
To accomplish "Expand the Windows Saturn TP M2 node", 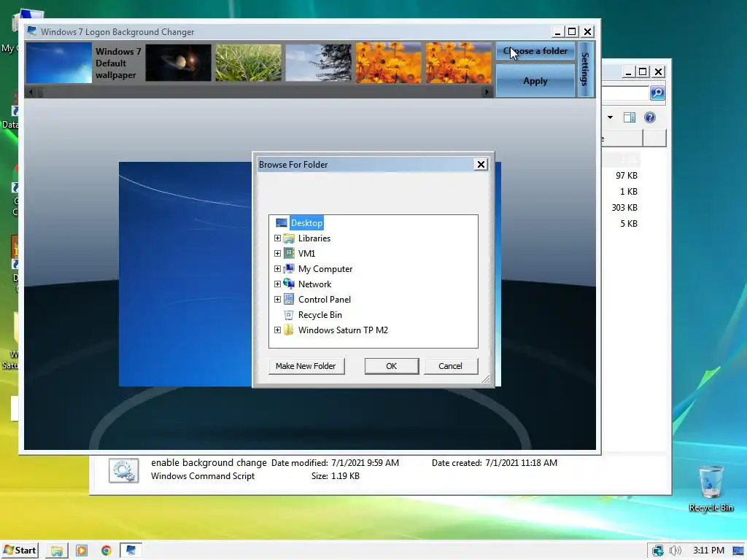I will tap(277, 330).
